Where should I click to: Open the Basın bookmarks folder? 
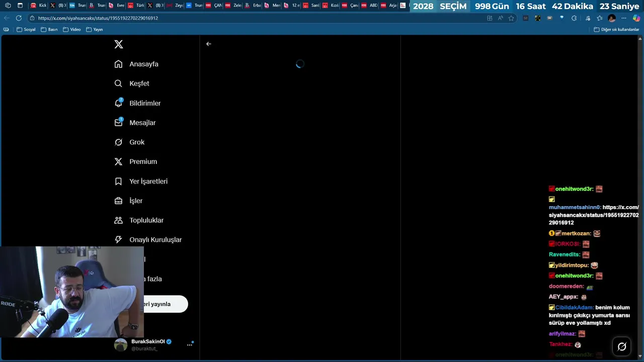[49, 30]
